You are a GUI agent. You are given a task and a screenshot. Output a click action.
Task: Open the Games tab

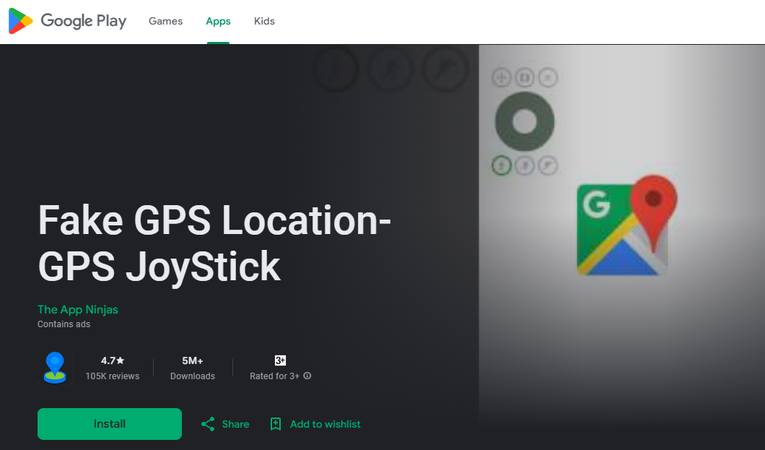(165, 21)
